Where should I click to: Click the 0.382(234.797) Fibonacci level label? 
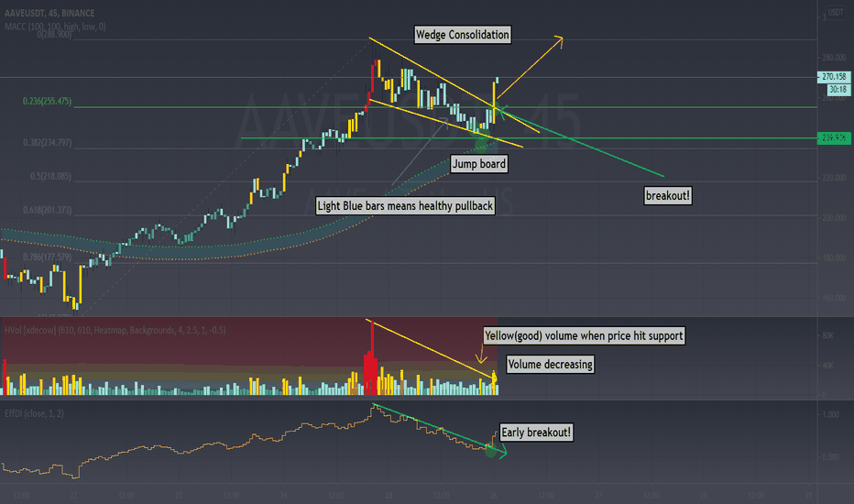click(47, 143)
